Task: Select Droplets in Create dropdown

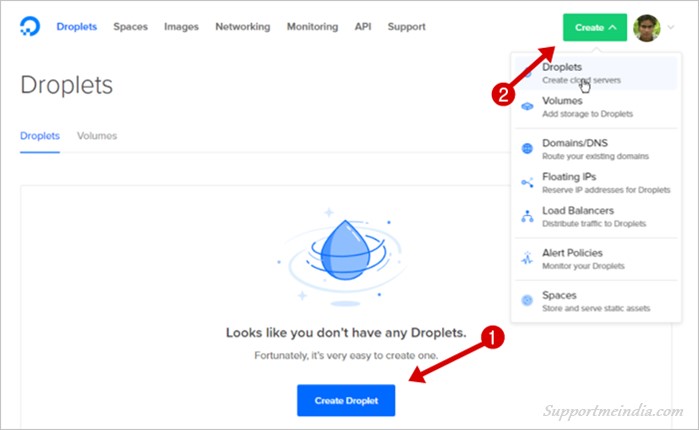Action: click(x=596, y=73)
